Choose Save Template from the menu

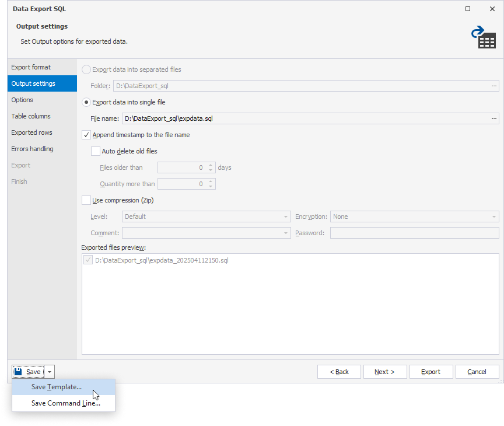tap(57, 387)
